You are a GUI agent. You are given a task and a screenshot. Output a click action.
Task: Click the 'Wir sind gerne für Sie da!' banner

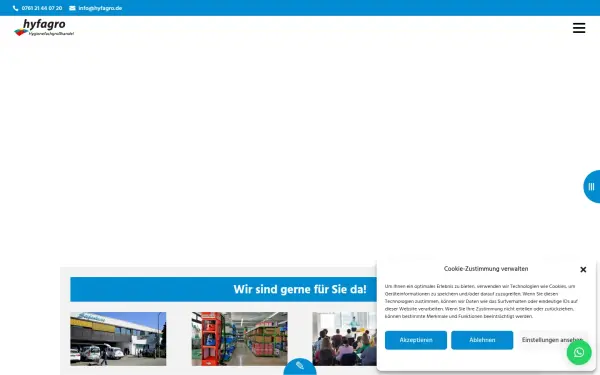coord(223,289)
